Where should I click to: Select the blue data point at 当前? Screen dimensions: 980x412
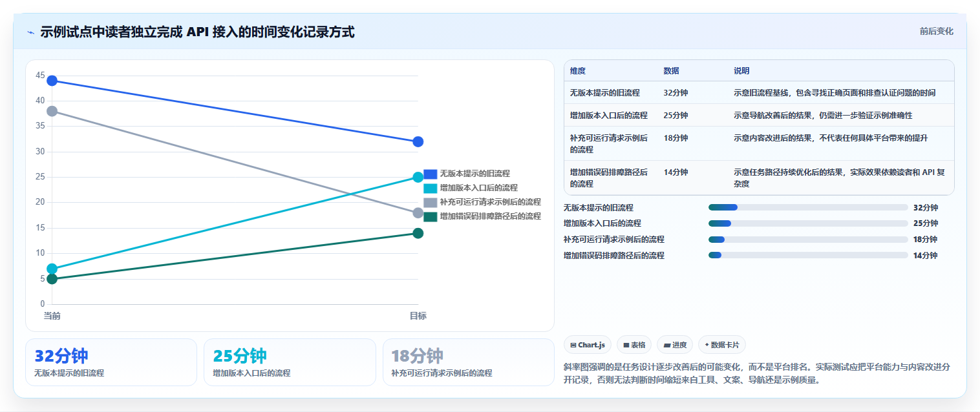52,81
